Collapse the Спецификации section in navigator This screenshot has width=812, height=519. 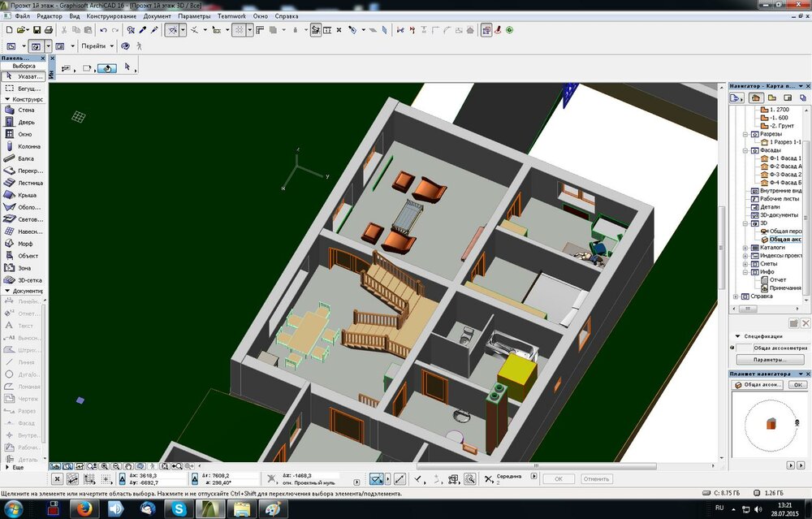point(736,335)
